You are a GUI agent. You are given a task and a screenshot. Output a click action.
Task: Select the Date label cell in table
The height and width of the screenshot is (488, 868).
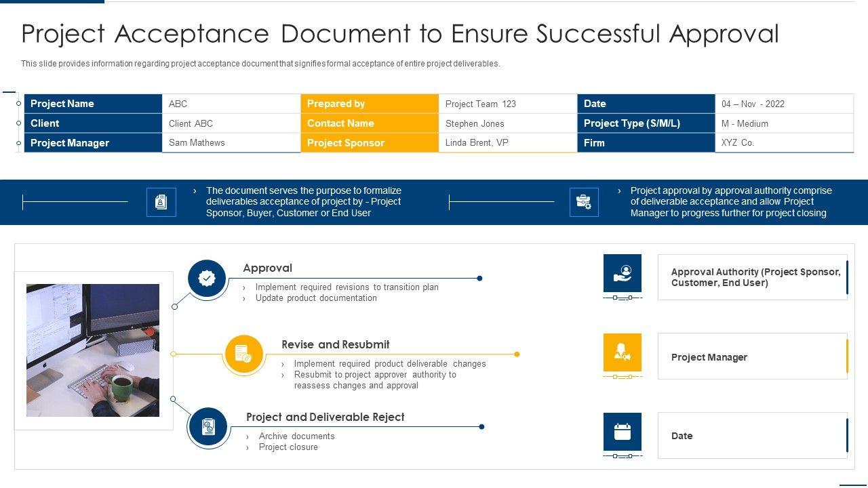point(647,104)
